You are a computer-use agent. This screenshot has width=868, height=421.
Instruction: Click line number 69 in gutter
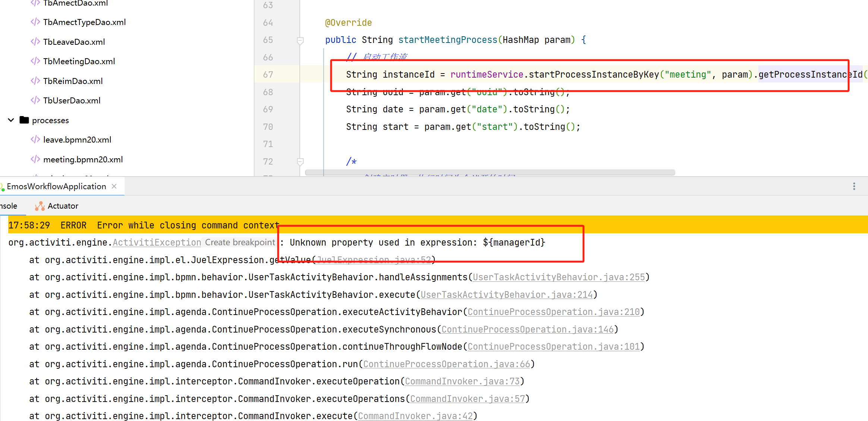click(268, 109)
